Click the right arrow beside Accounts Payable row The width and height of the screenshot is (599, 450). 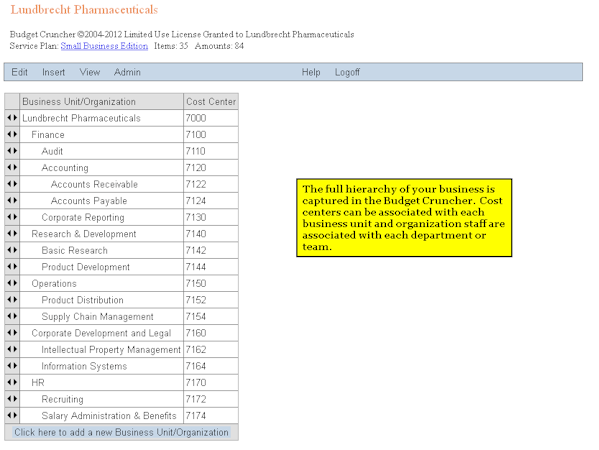tap(15, 200)
